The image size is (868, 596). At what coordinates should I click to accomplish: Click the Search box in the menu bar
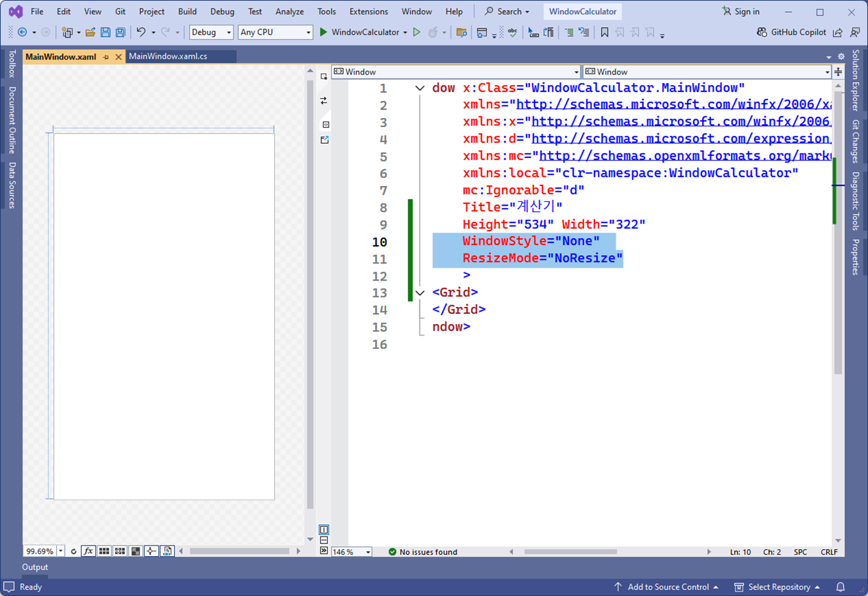tap(506, 11)
